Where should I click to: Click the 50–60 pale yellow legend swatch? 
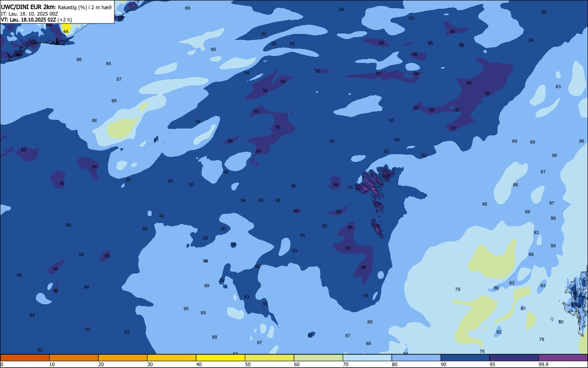pos(269,357)
